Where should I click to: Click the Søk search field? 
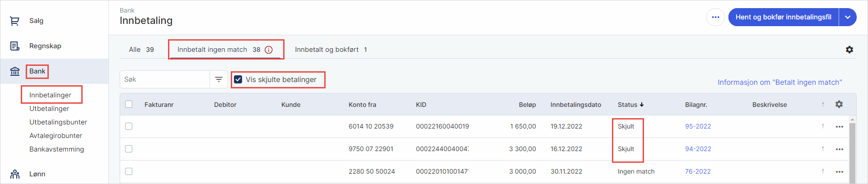tap(165, 79)
